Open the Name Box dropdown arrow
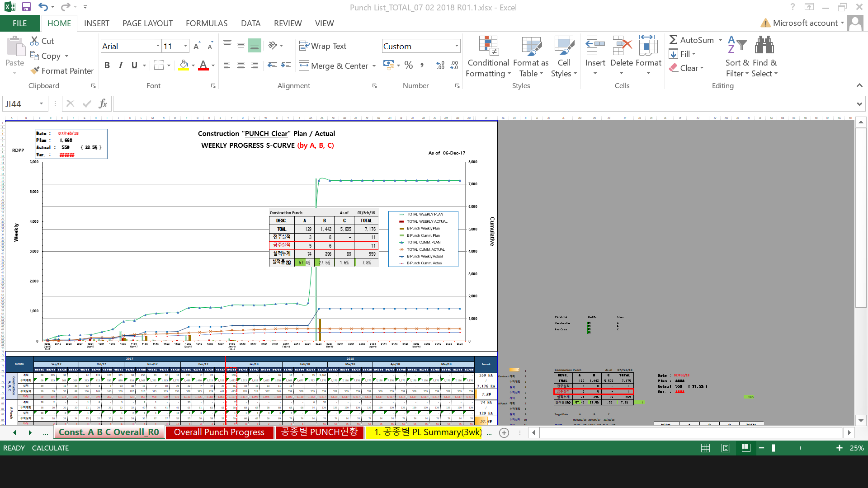The height and width of the screenshot is (488, 868). [41, 104]
